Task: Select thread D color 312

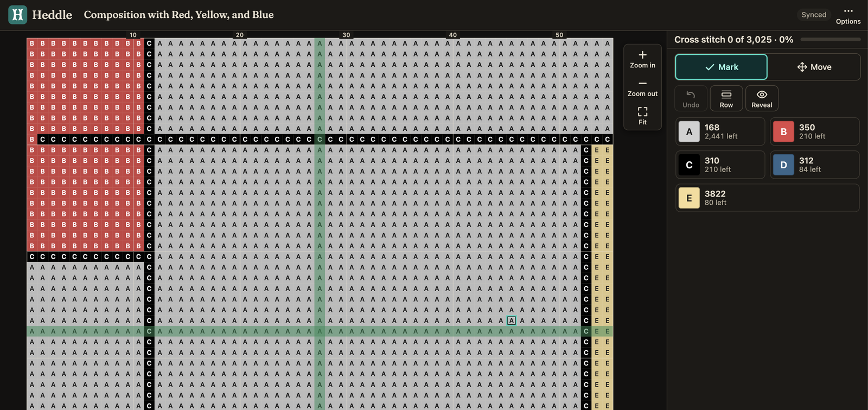Action: click(x=814, y=165)
